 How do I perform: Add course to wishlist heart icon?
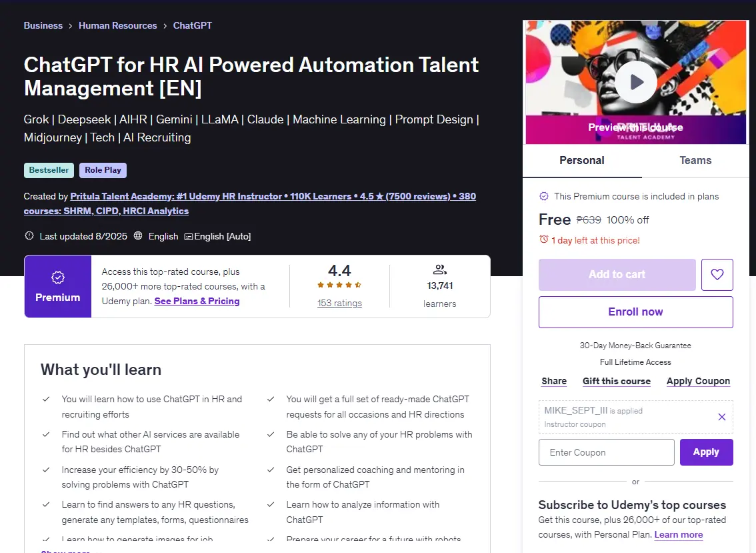coord(717,275)
